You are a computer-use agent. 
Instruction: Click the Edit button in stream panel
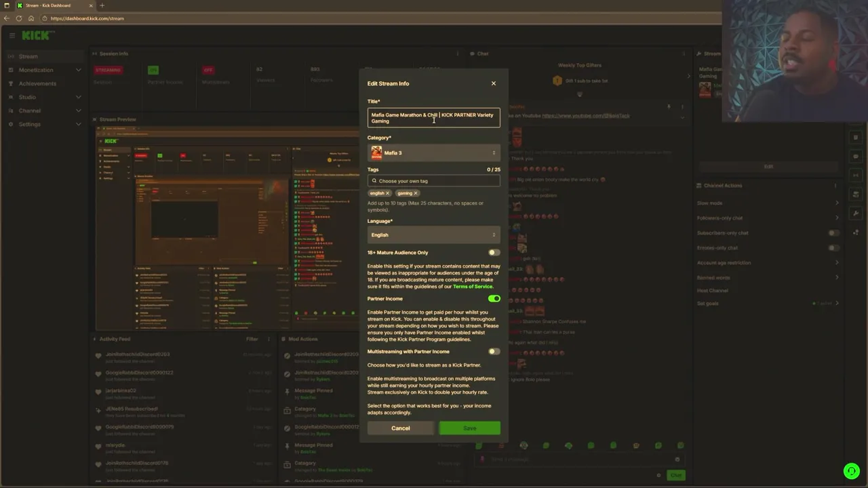[768, 166]
